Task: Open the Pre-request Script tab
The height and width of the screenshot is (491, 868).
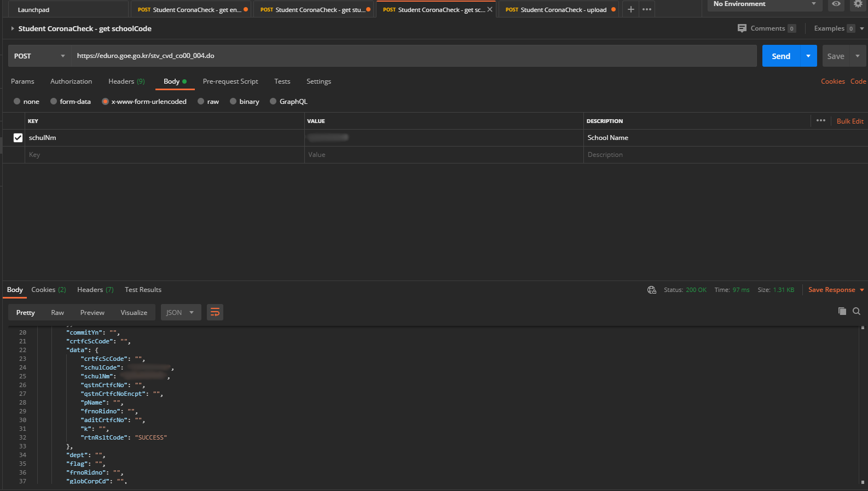Action: [x=230, y=81]
